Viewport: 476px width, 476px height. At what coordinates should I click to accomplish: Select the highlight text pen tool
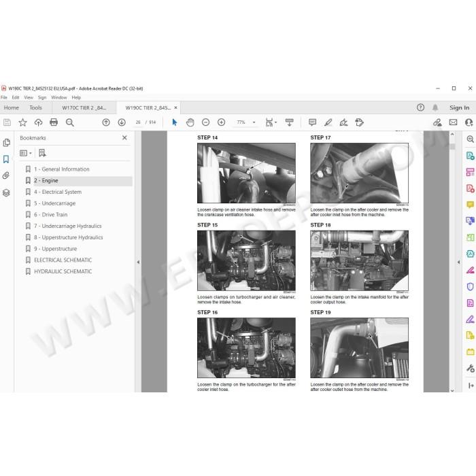click(x=328, y=122)
